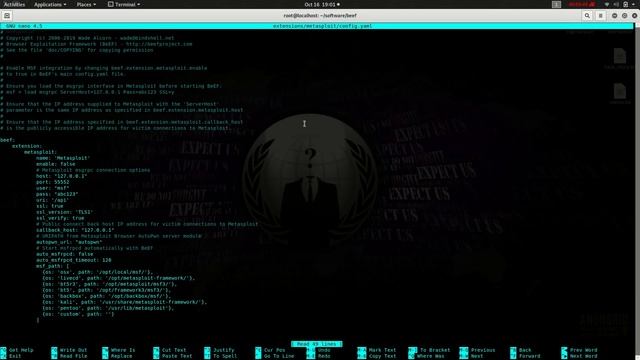Screen dimensions: 640x360
Task: Click the 'Paste Text' nano shortcut
Action: pyautogui.click(x=173, y=356)
